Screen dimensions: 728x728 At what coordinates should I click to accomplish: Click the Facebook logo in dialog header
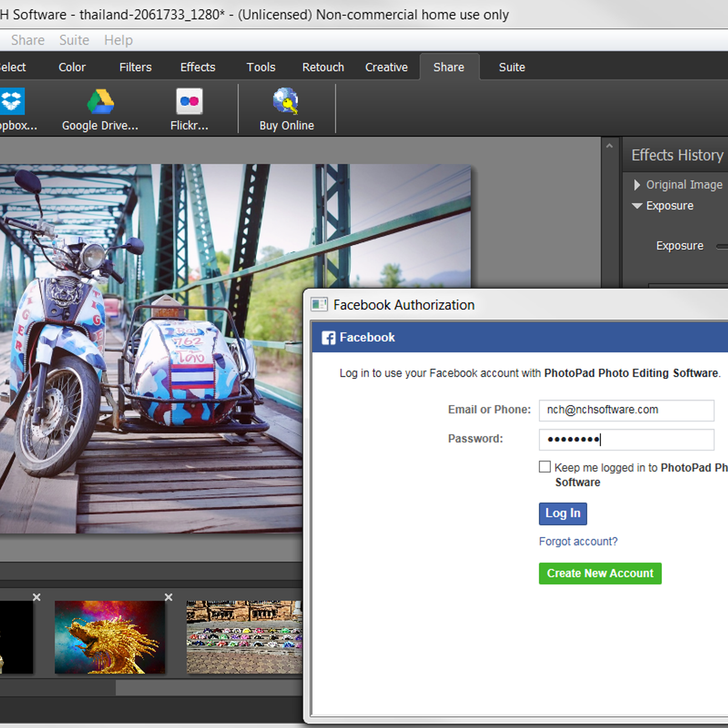click(328, 338)
